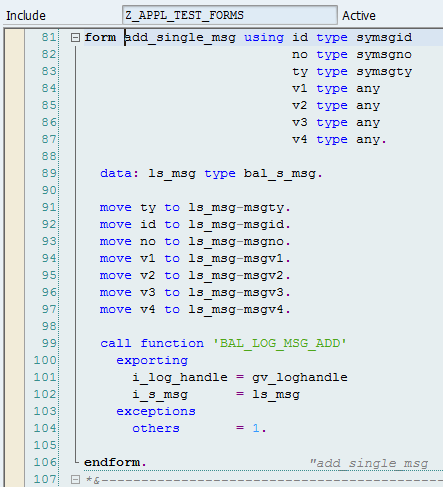The image size is (443, 487).
Task: Click the 'exceptions' keyword
Action: pos(156,411)
